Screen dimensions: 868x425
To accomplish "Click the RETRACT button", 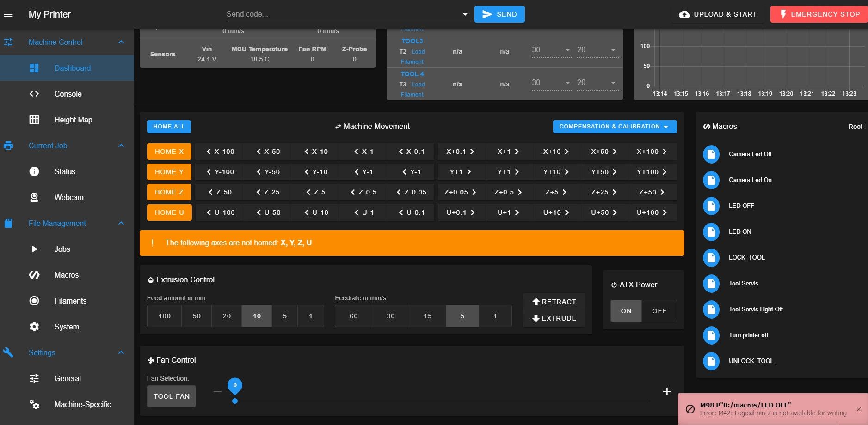I will click(554, 302).
